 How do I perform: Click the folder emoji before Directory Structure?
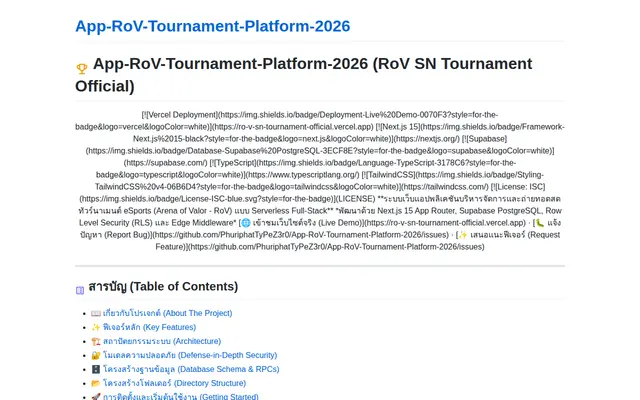[96, 383]
